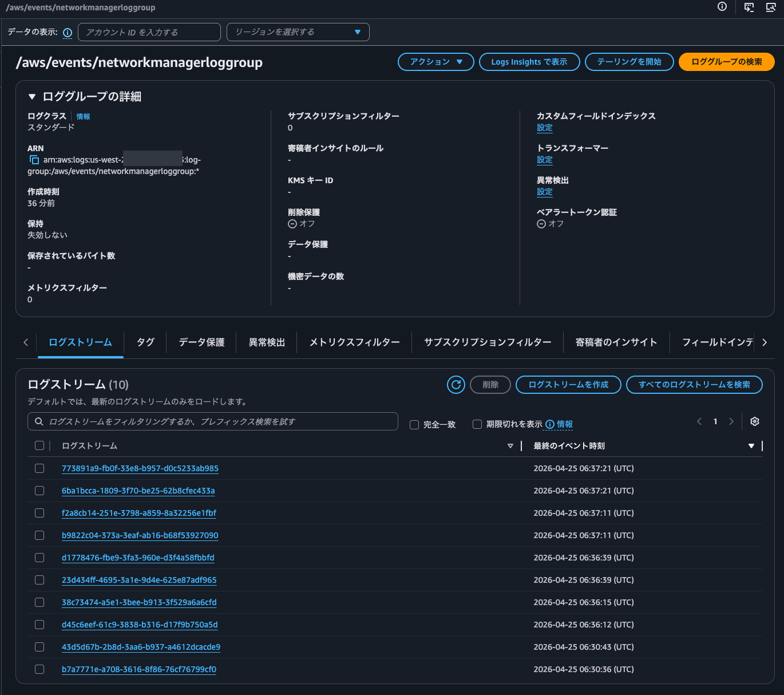Open log stream 773891a9-fb0f-33e8-b957-d0c5233ab985
This screenshot has width=784, height=695.
point(140,468)
